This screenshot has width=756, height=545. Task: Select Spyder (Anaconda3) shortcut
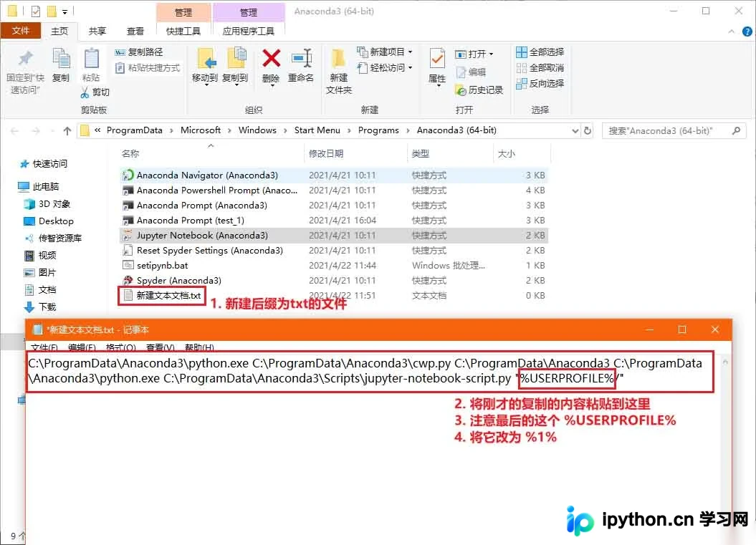(x=334, y=281)
